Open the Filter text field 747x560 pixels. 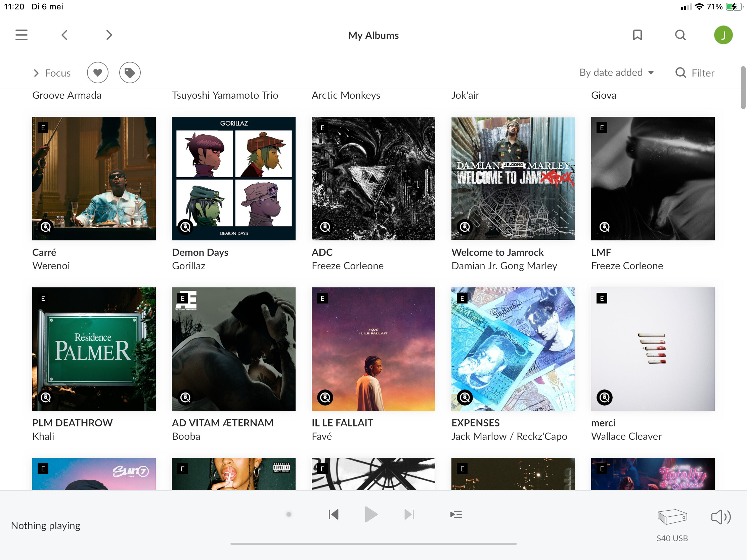[x=695, y=73]
